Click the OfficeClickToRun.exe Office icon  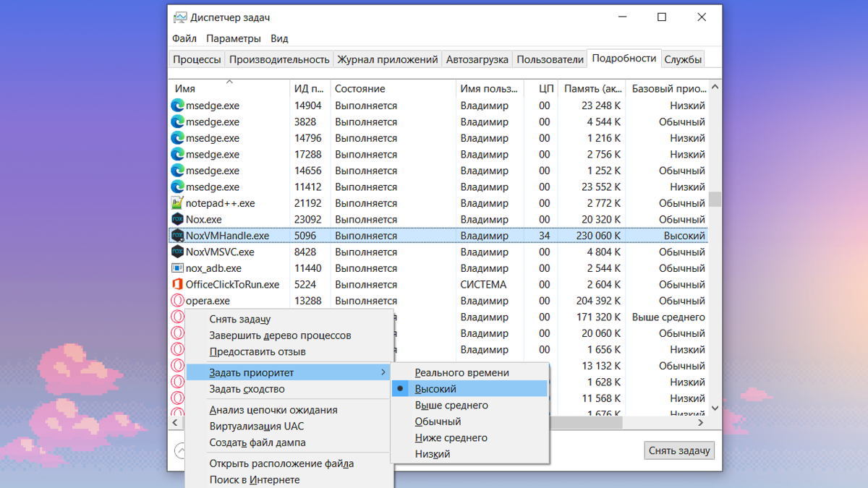177,284
